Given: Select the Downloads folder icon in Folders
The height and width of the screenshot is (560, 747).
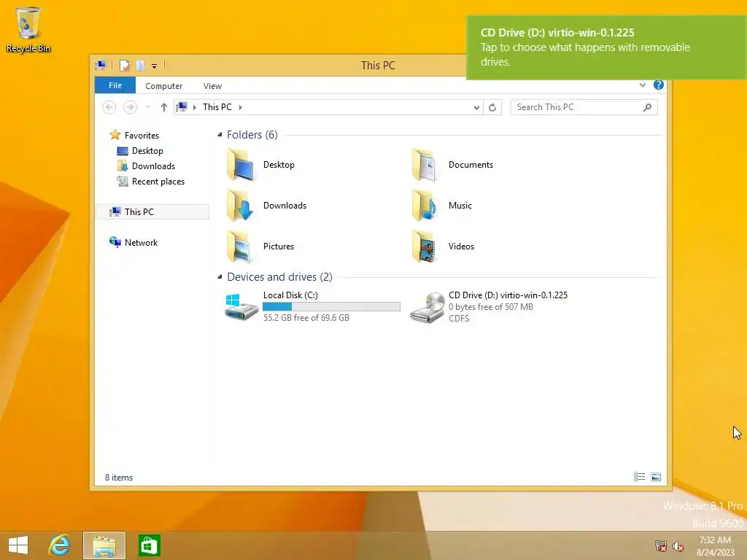Looking at the screenshot, I should (241, 206).
